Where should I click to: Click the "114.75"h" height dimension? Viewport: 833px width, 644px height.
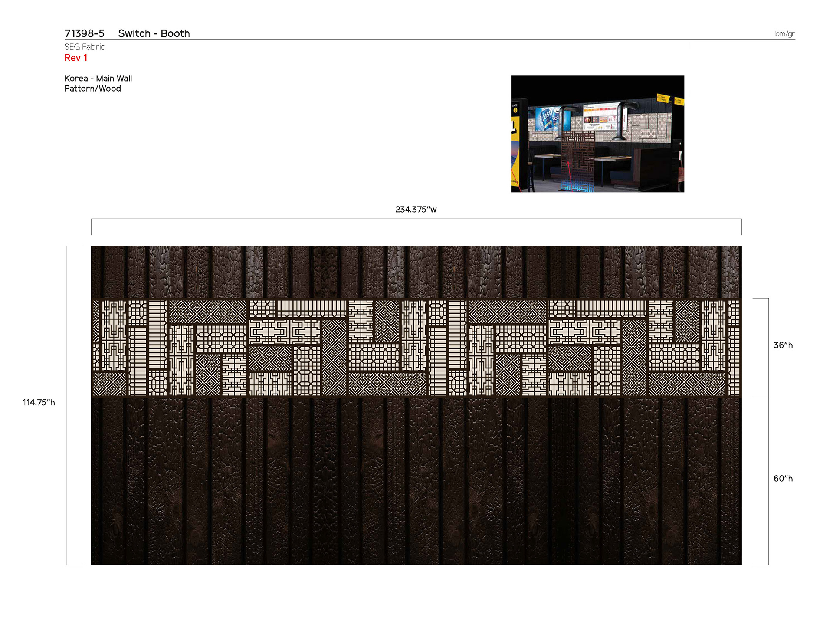[39, 403]
